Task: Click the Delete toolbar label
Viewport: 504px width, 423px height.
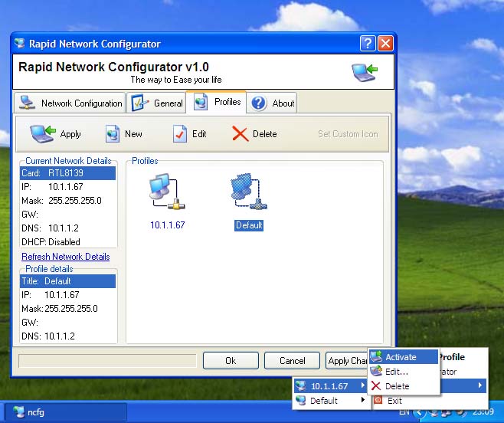Action: pyautogui.click(x=264, y=134)
